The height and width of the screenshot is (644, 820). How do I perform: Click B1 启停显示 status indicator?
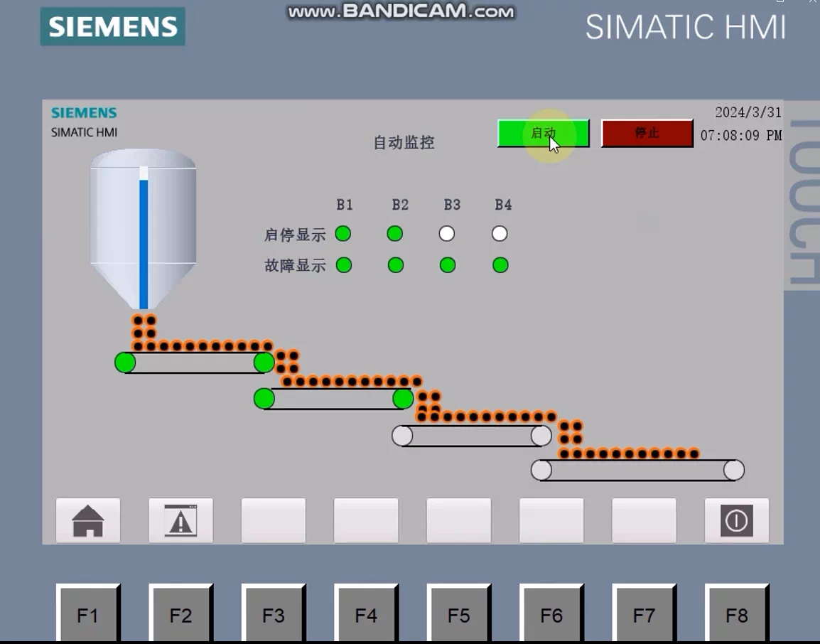click(343, 234)
